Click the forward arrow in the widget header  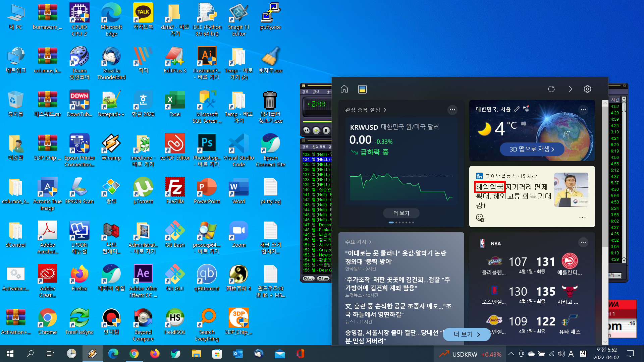(x=570, y=89)
